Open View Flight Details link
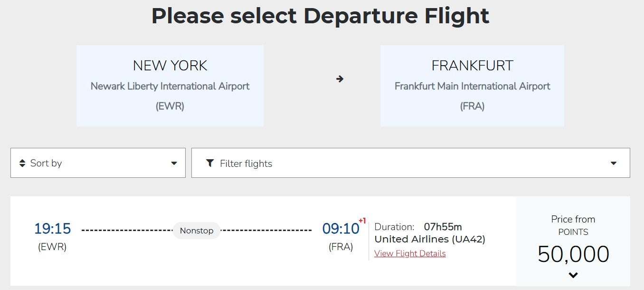644x290 pixels. click(x=410, y=253)
